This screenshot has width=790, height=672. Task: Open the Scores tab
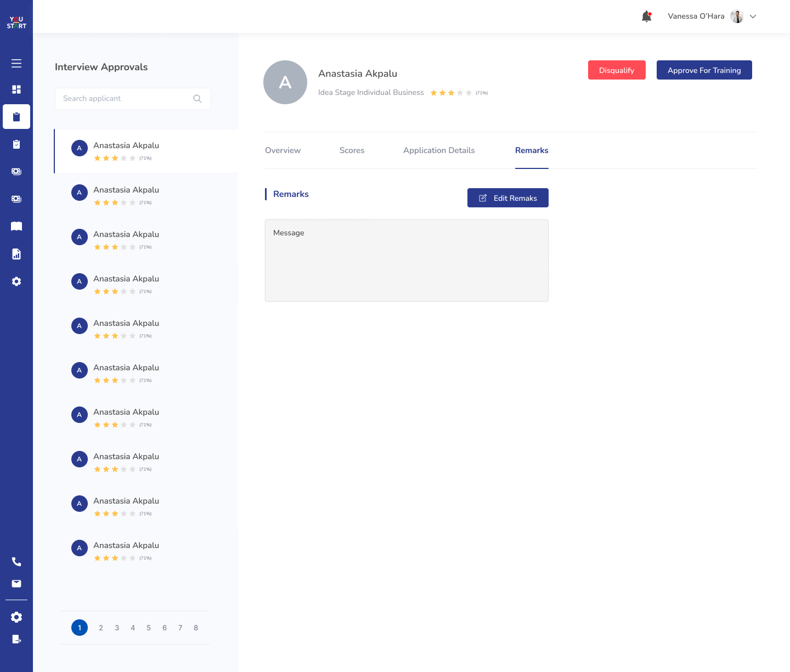[x=352, y=150]
